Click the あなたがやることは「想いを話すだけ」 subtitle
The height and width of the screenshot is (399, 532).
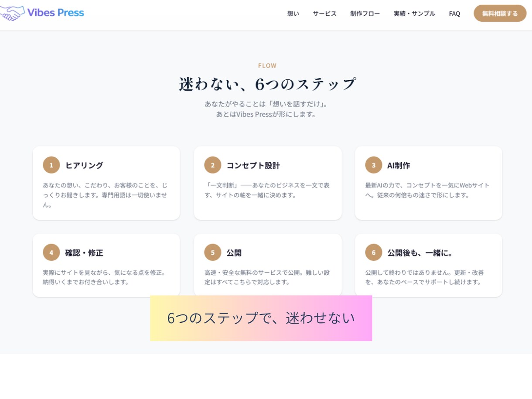266,104
